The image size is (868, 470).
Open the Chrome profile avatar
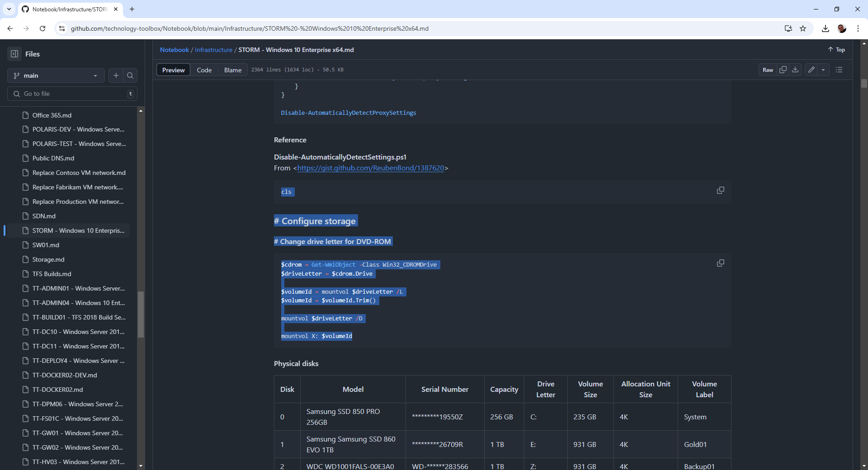842,28
